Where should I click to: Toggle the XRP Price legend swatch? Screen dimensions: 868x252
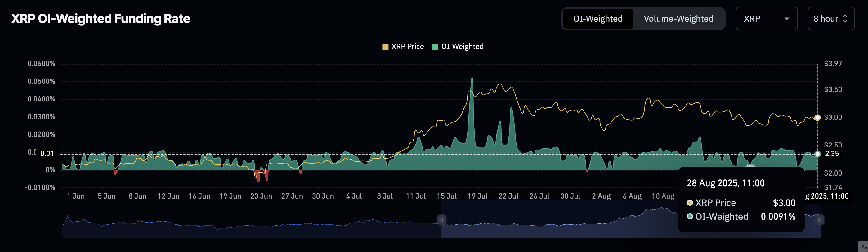tap(385, 47)
